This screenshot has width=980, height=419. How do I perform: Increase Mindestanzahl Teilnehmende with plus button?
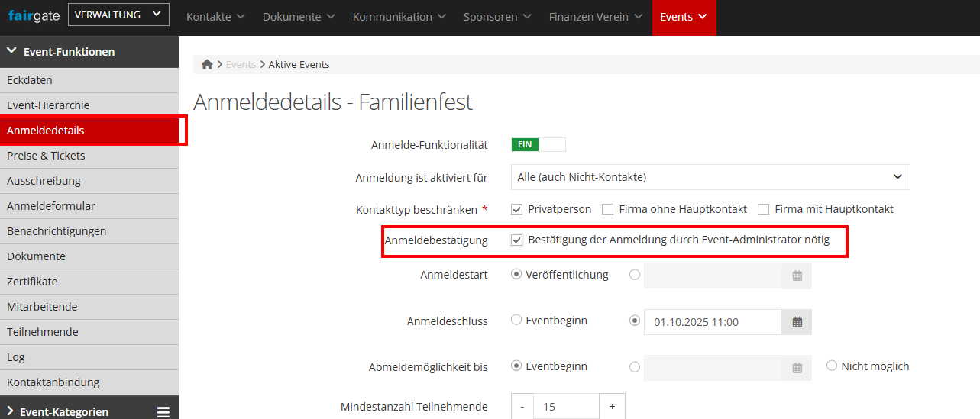click(x=612, y=407)
